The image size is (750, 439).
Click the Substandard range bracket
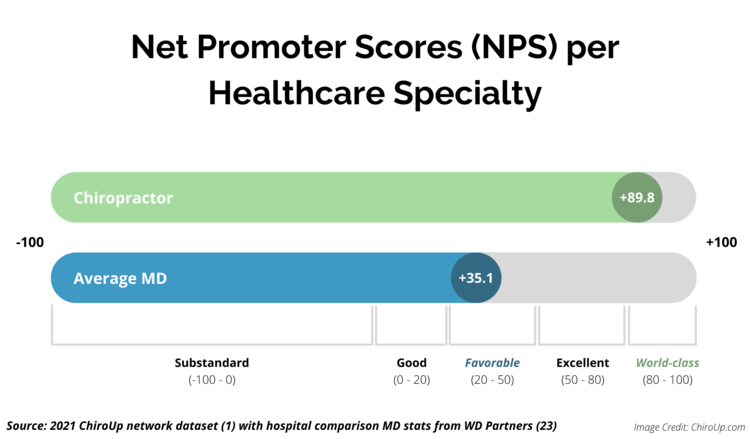point(212,325)
